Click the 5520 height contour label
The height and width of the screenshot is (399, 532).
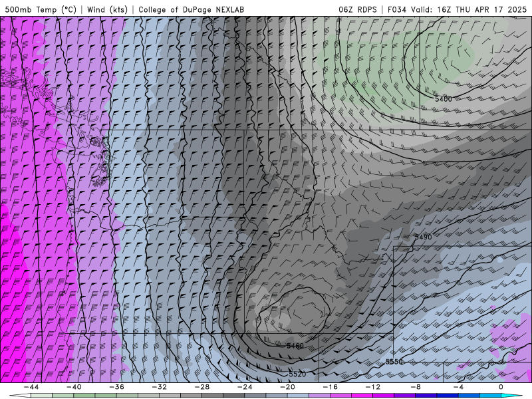297,374
